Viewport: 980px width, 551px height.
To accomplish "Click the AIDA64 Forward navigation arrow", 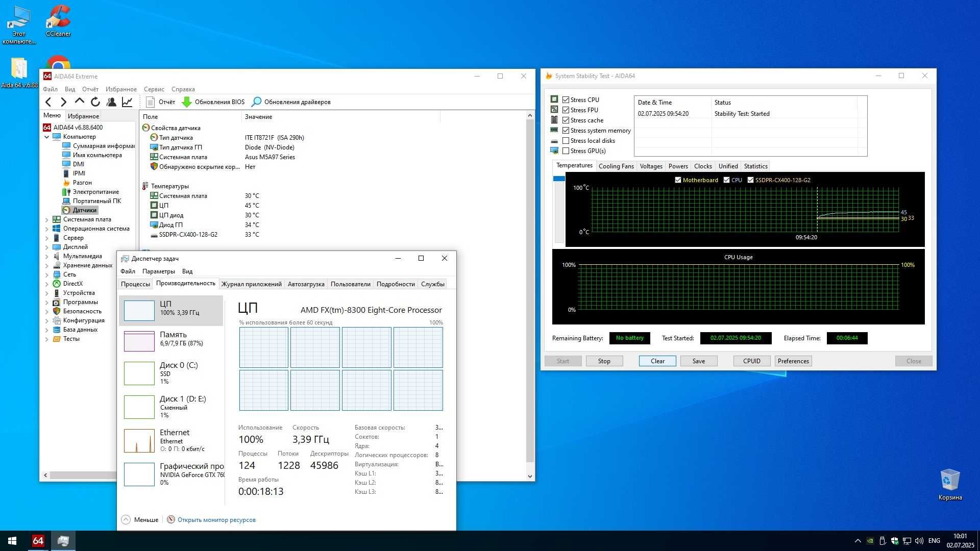I will [x=64, y=102].
